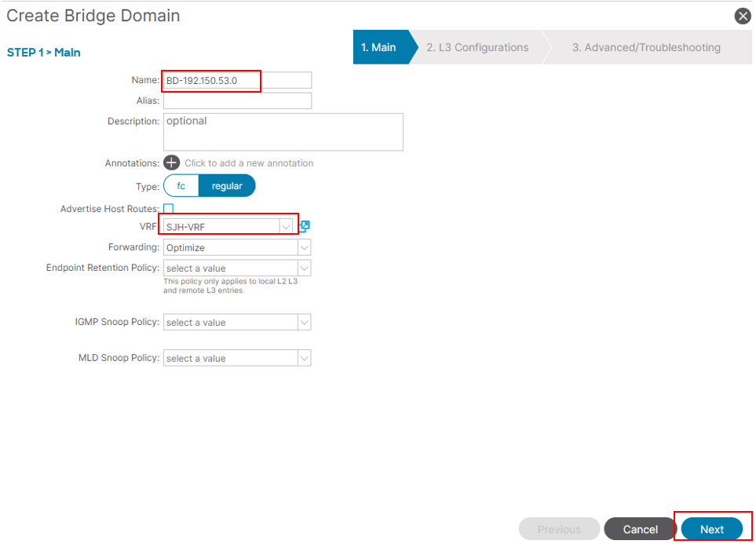Switch to the 1. Main step tab
Image resolution: width=756 pixels, height=544 pixels.
click(381, 47)
